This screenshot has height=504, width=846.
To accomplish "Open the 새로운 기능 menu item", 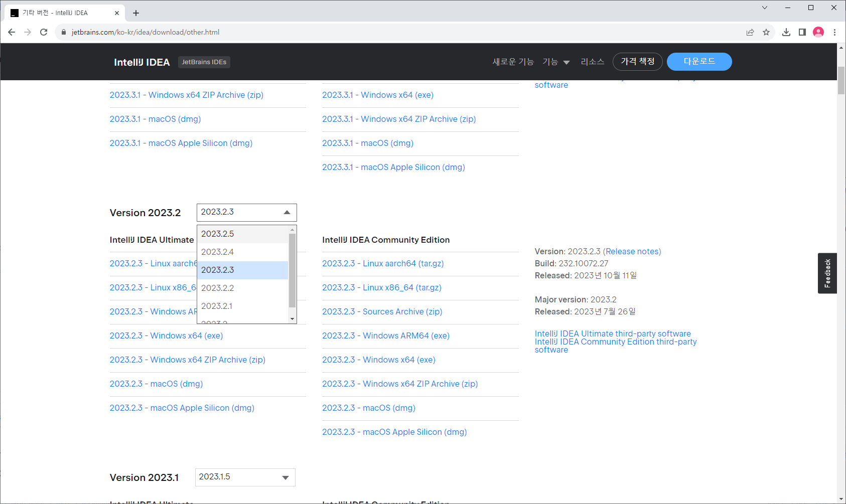I will pos(513,62).
